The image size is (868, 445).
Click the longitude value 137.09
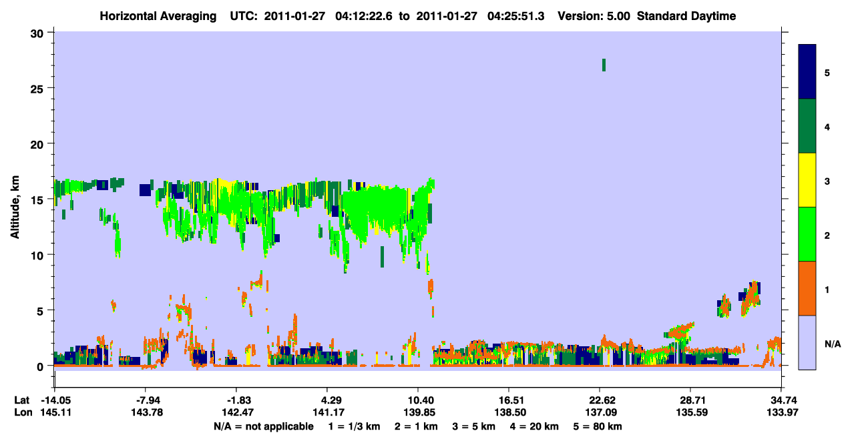point(600,413)
